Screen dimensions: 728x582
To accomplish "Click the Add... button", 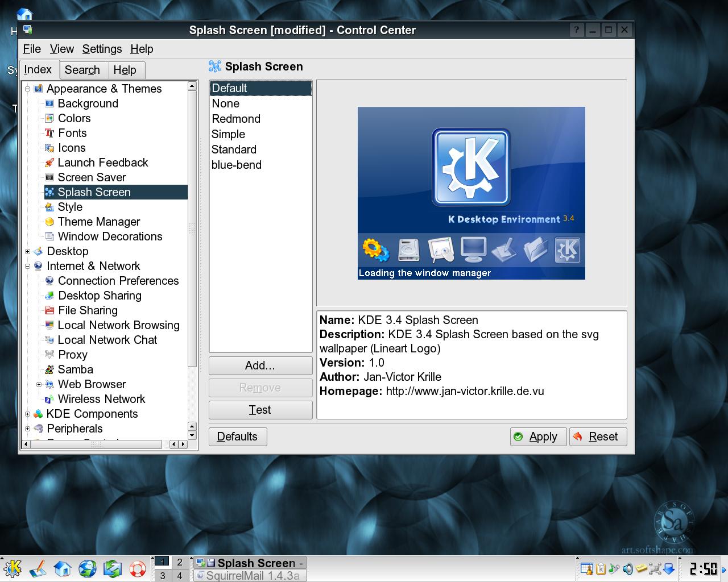I will [260, 365].
